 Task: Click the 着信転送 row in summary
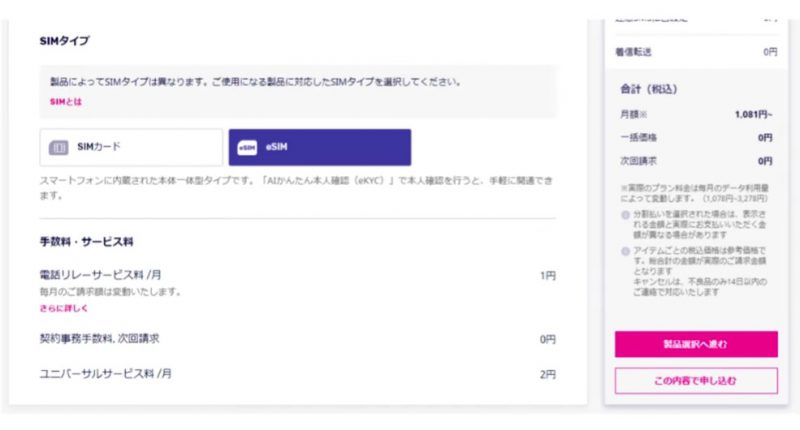point(696,52)
